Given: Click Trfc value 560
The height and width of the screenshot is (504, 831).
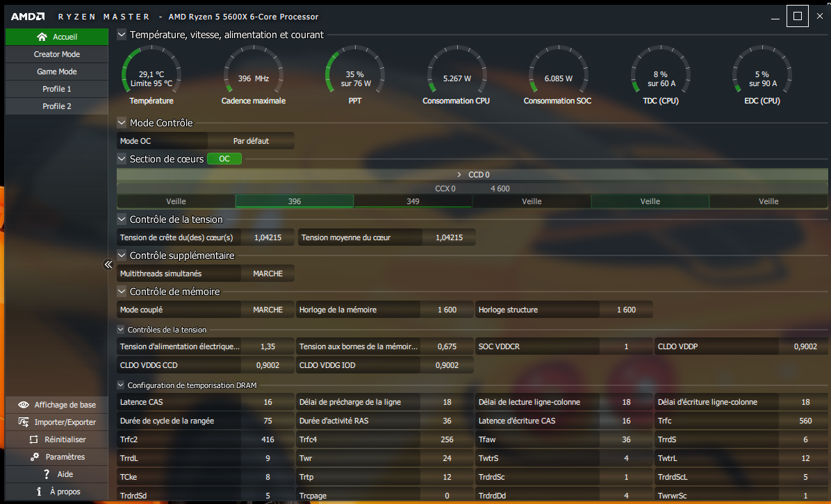Looking at the screenshot, I should pyautogui.click(x=805, y=421).
